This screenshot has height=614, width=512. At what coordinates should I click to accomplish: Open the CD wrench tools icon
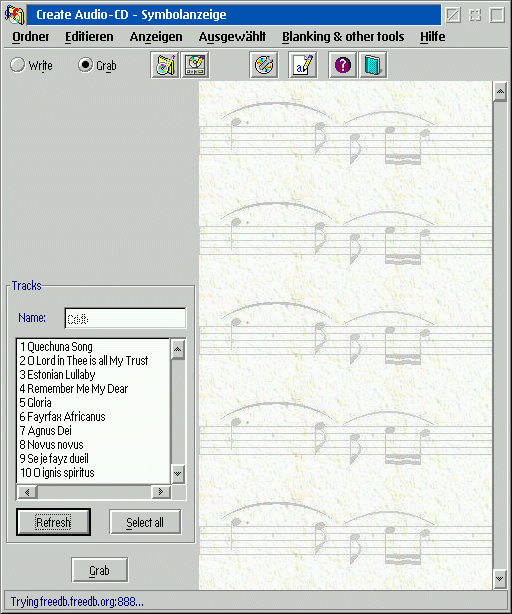[x=264, y=65]
